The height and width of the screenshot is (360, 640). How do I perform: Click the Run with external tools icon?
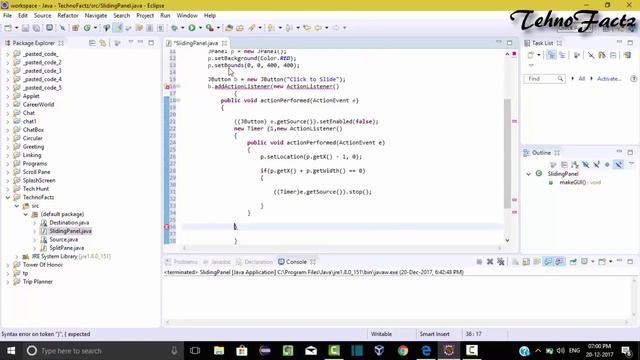210,28
